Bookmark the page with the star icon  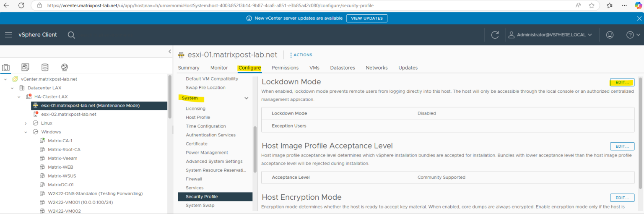pyautogui.click(x=592, y=5)
